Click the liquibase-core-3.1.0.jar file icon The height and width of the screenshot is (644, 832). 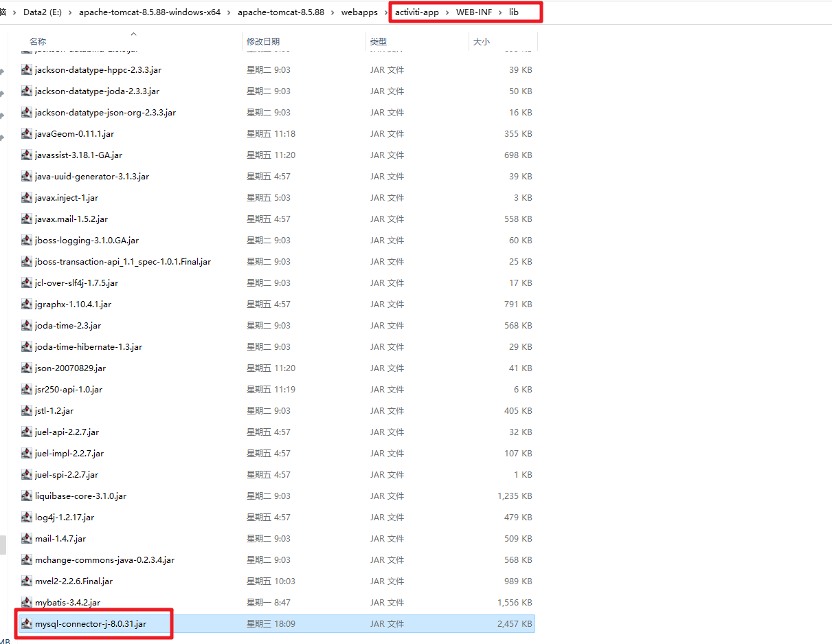coord(27,496)
